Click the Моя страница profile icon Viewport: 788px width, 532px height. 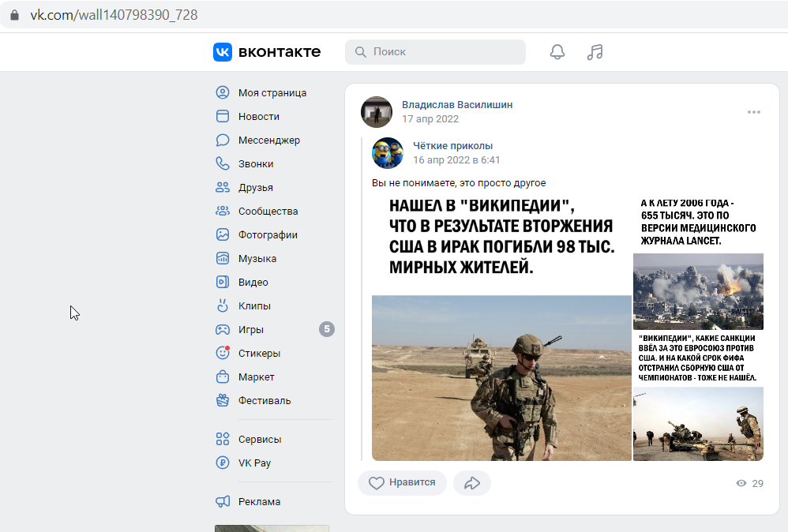pyautogui.click(x=223, y=92)
